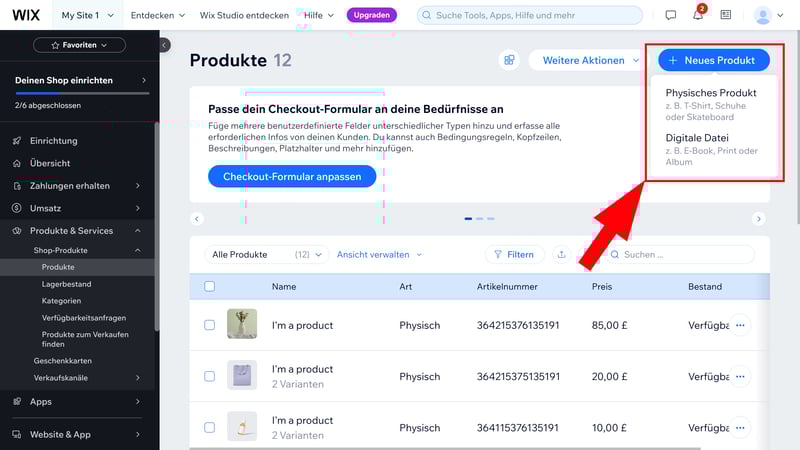
Task: Toggle the select-all checkbox in table header
Action: pyautogui.click(x=209, y=287)
